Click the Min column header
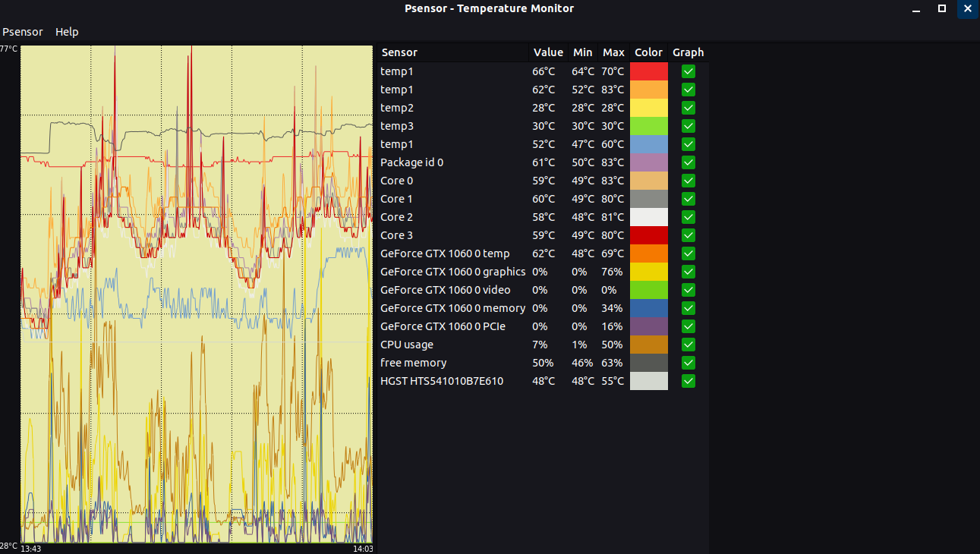Viewport: 980px width, 554px height. 582,52
